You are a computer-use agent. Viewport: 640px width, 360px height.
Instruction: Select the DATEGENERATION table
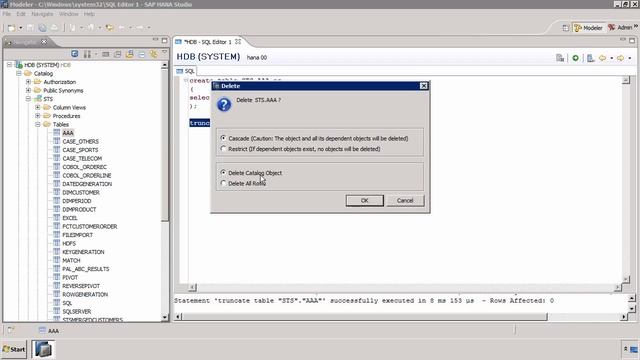87,184
